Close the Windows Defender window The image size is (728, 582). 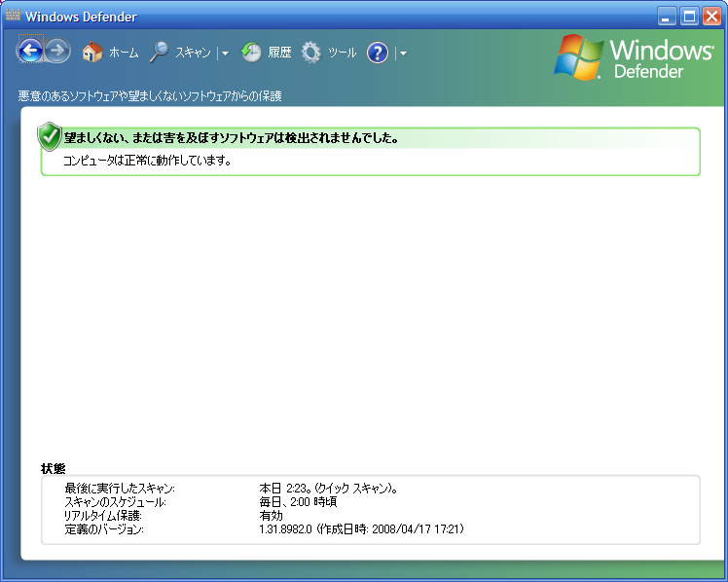click(x=711, y=17)
